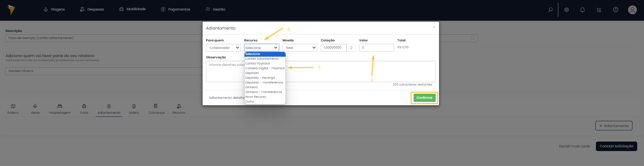Click the search magnifier icon in header
The width and height of the screenshot is (644, 166).
click(x=550, y=10)
